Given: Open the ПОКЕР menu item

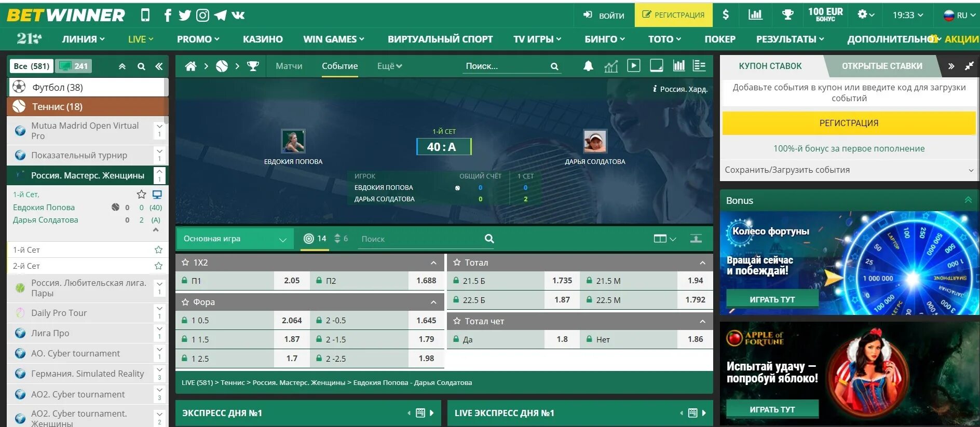Looking at the screenshot, I should 720,39.
